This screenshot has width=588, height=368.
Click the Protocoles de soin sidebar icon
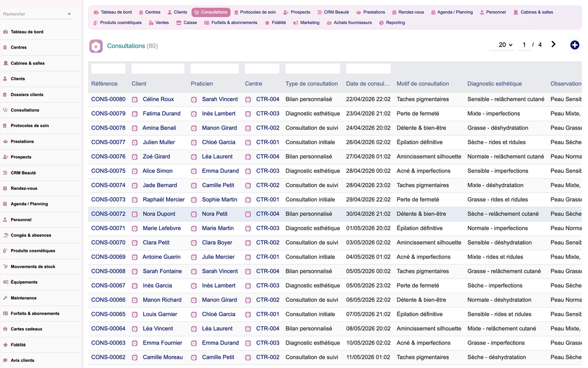pos(5,126)
